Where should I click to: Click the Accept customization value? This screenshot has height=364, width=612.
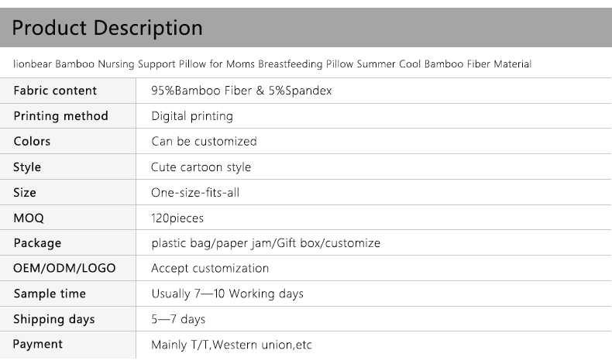(x=210, y=269)
